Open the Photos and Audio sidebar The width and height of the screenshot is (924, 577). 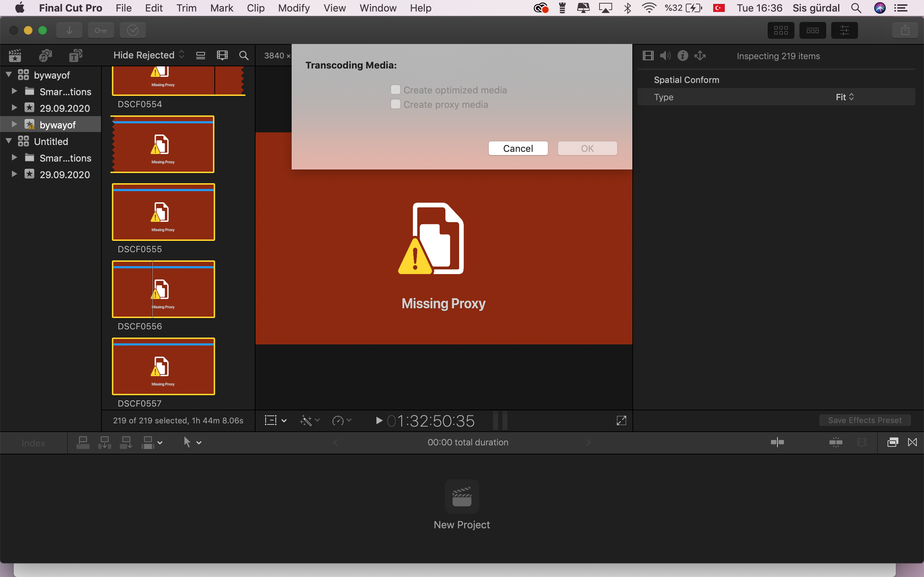[45, 56]
